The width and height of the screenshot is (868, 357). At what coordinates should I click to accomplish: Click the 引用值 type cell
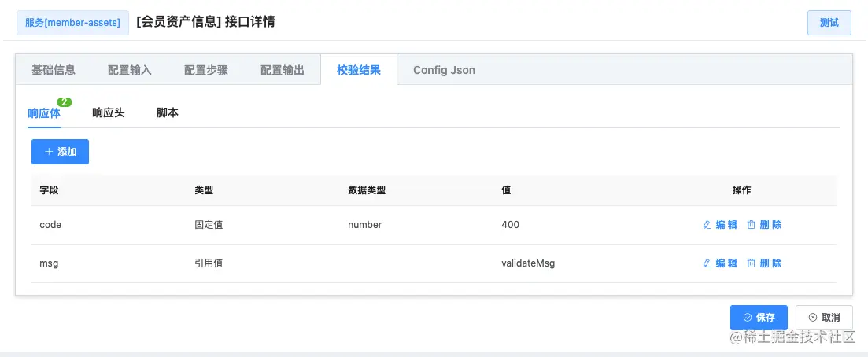(x=209, y=263)
